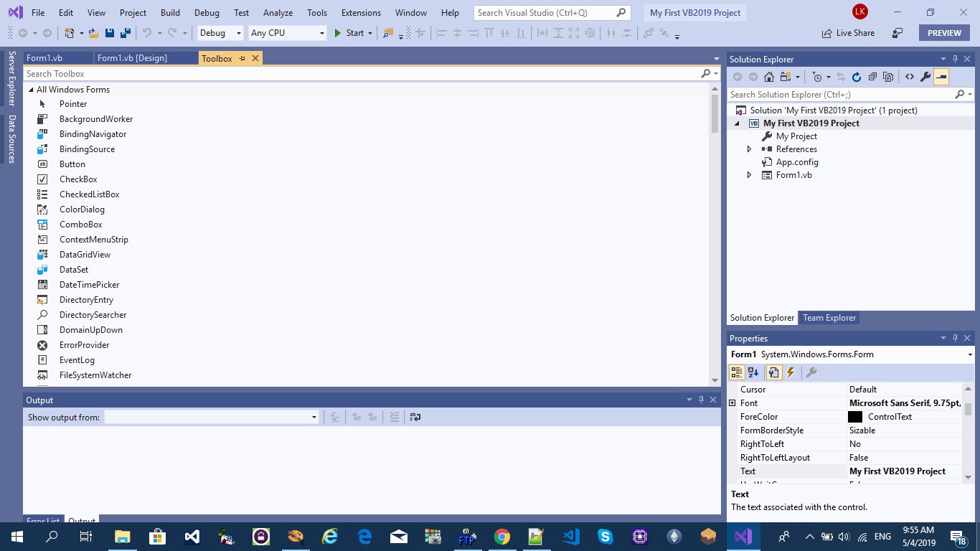Screen dimensions: 980x551
Task: Toggle word wrap in the Output panel
Action: 415,417
